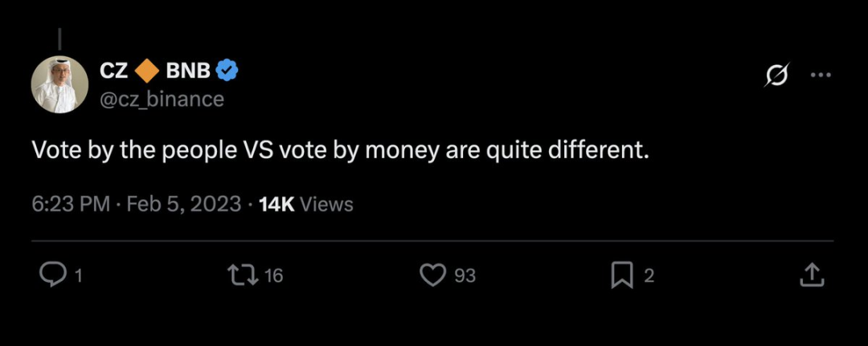The image size is (868, 346).
Task: Repost the tweet using the retweet icon
Action: point(242,275)
